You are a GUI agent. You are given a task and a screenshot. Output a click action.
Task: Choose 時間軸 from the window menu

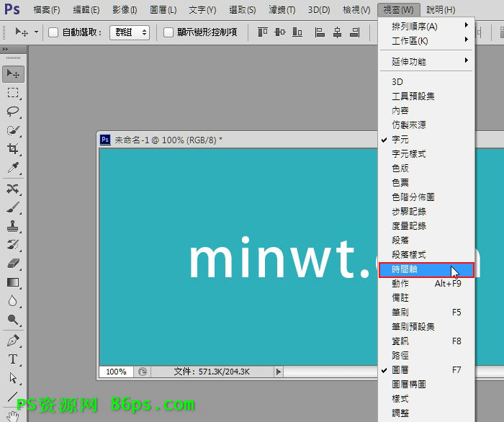(426, 269)
